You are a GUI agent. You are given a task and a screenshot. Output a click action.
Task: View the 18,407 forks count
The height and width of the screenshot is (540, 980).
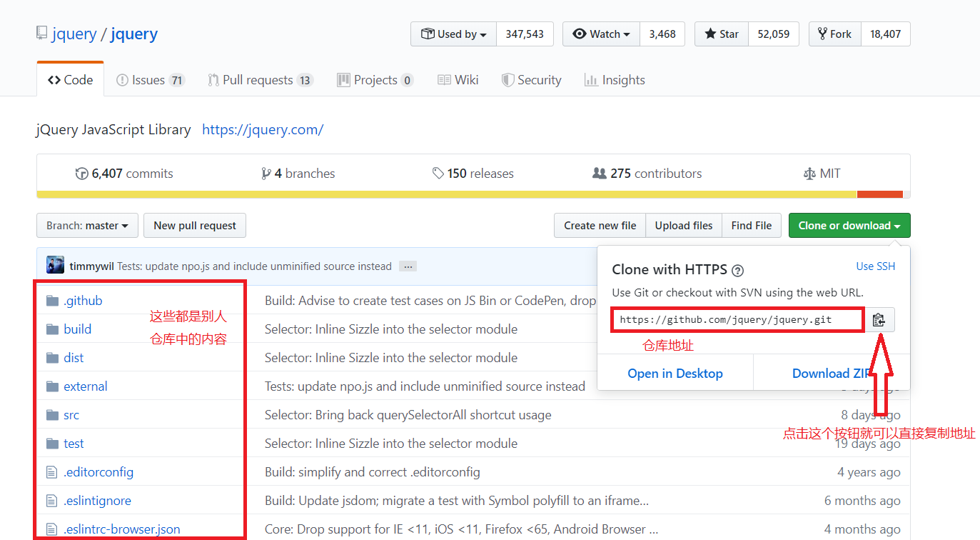coord(886,34)
